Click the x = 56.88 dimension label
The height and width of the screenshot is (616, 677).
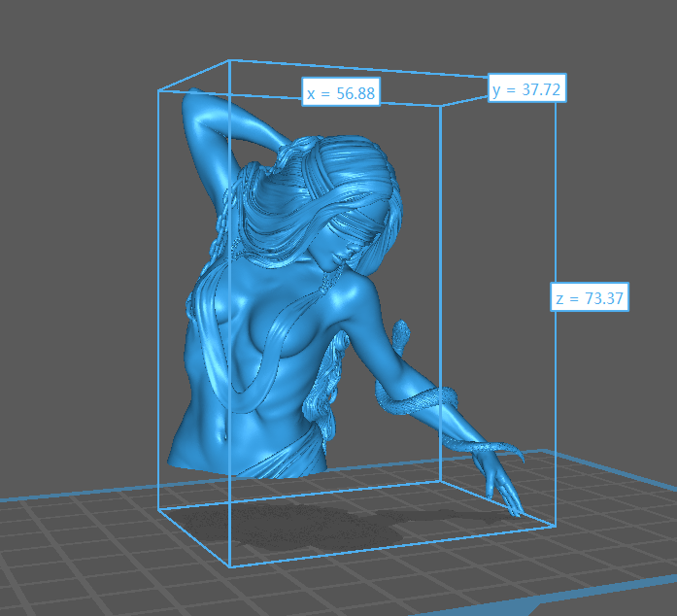pyautogui.click(x=341, y=93)
